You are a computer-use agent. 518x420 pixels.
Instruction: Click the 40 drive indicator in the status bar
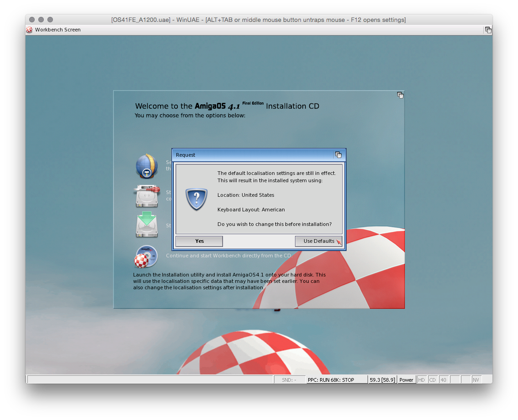(x=443, y=380)
